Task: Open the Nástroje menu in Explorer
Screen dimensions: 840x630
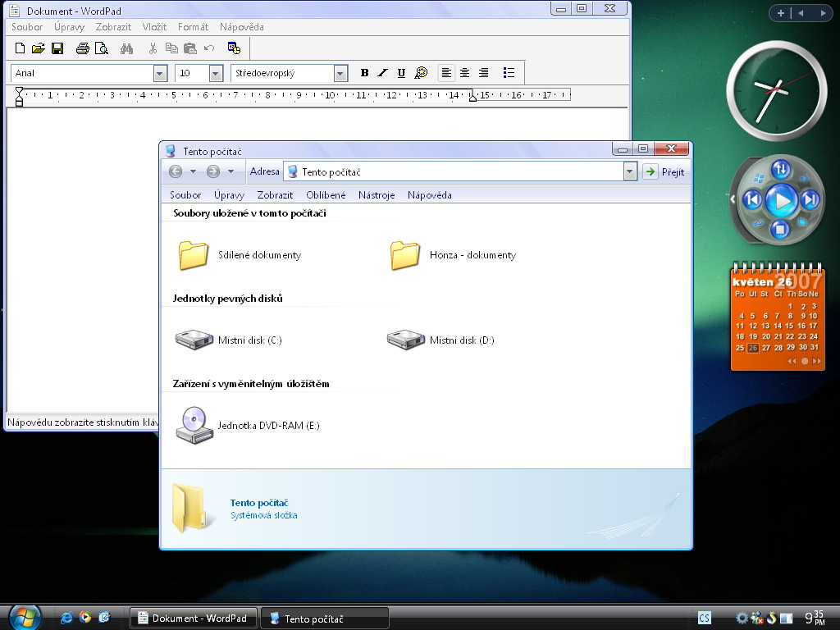Action: pyautogui.click(x=377, y=195)
